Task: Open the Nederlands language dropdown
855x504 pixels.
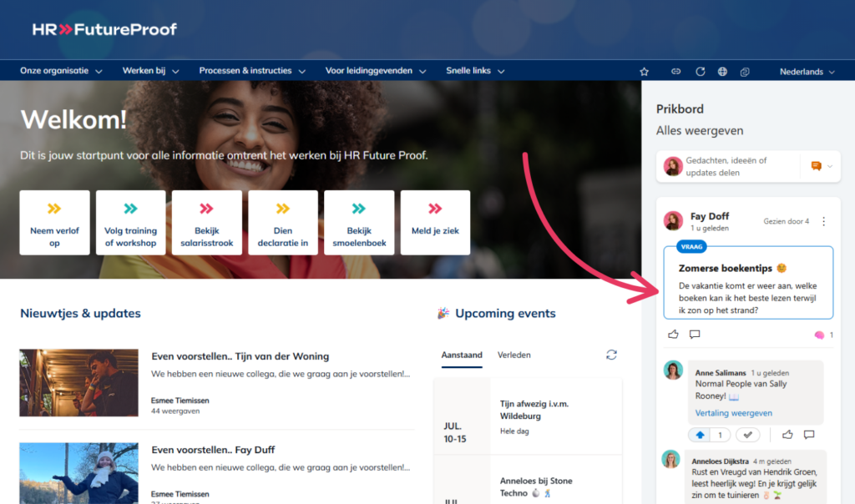Action: tap(807, 72)
